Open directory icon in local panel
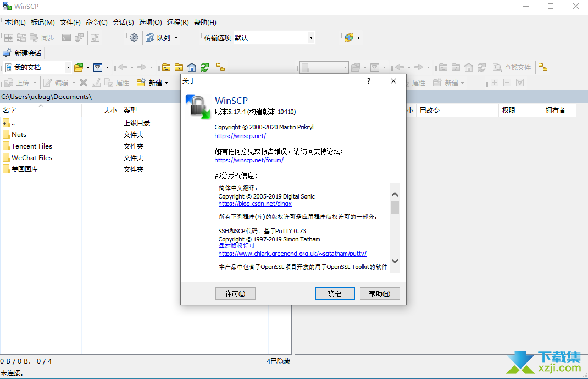The image size is (588, 379). point(79,68)
